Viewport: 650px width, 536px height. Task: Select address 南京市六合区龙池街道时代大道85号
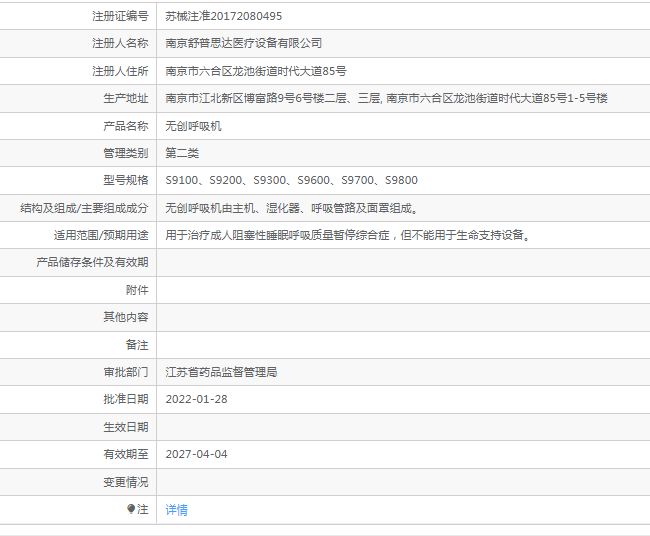tap(256, 71)
